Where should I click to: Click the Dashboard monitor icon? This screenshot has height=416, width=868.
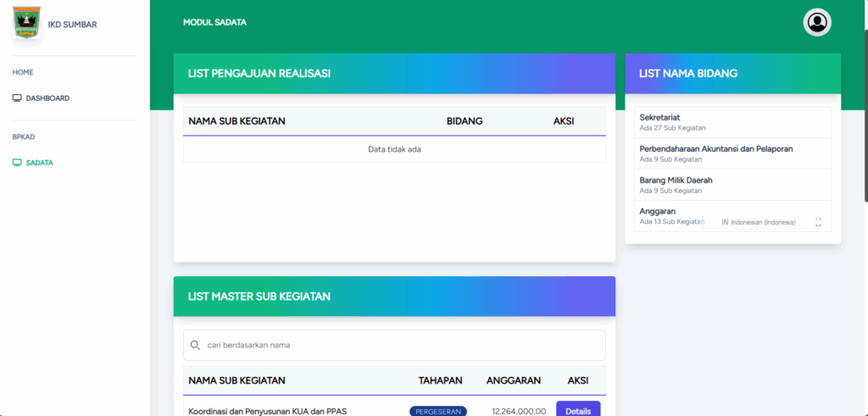click(x=17, y=98)
